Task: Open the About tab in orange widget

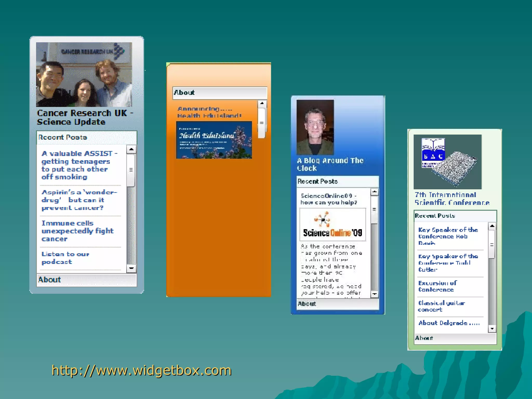Action: (x=220, y=93)
